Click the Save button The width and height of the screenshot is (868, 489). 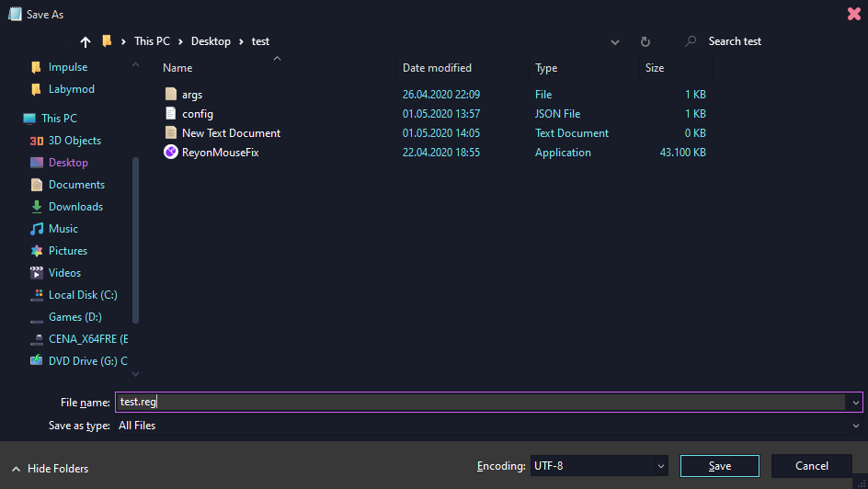(720, 466)
